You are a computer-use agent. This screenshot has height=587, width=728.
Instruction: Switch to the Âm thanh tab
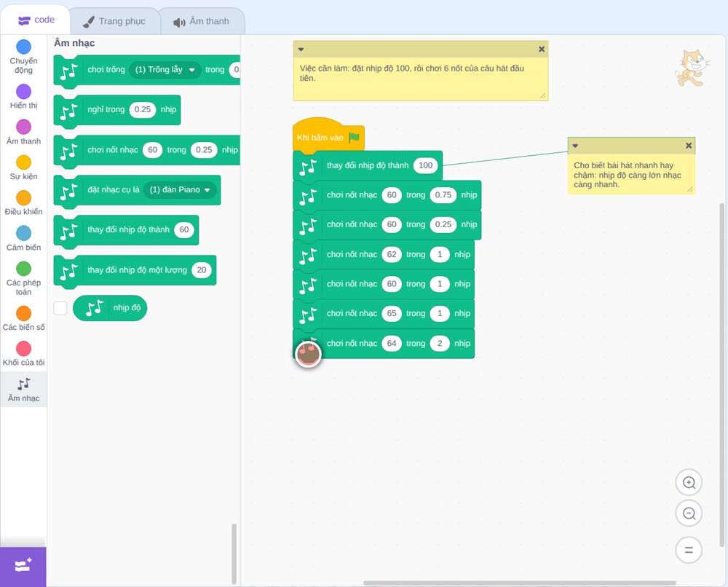(202, 21)
